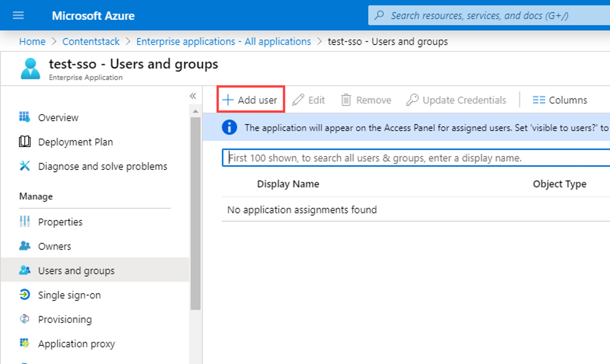
Task: Click the Add user plus icon
Action: coord(228,100)
